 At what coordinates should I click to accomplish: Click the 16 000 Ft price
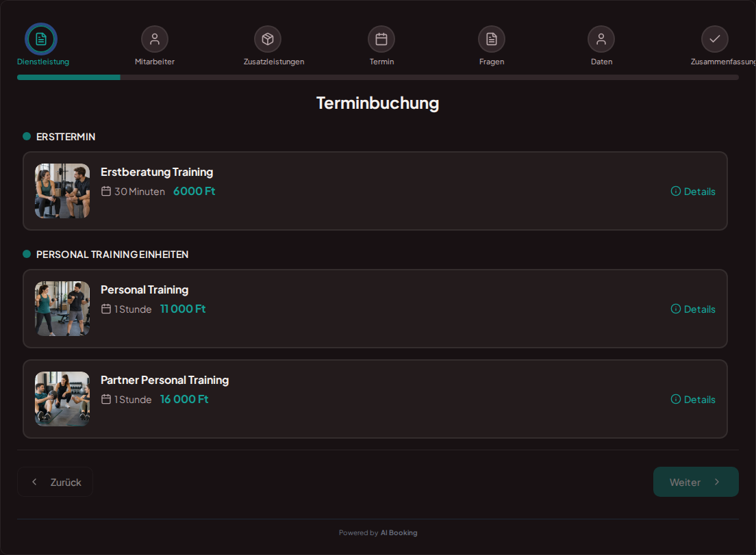coord(184,399)
